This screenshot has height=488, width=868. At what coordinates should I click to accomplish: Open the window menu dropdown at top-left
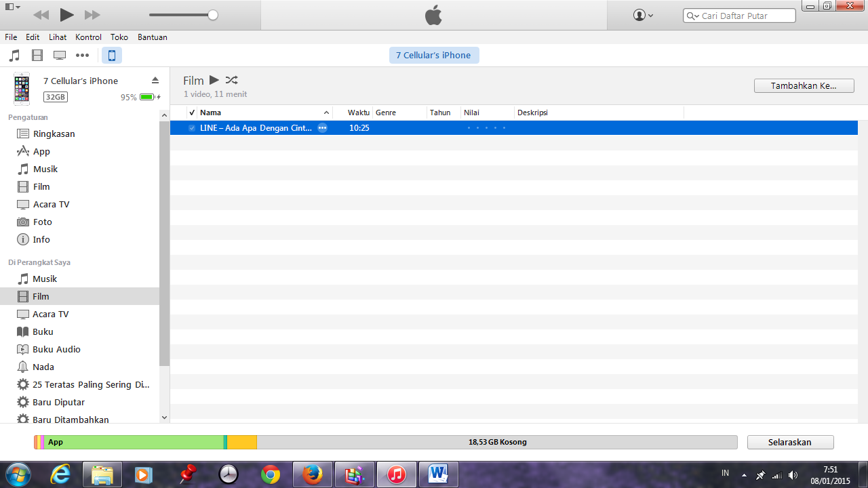tap(13, 7)
